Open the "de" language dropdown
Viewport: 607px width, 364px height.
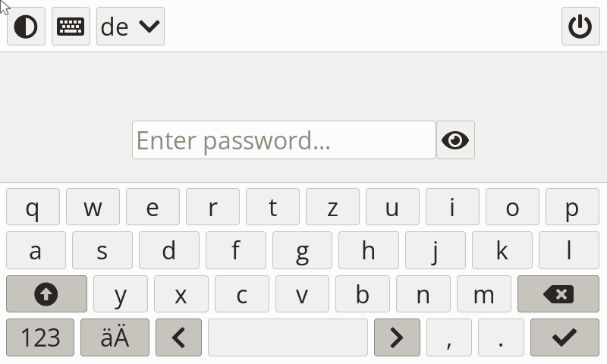point(131,27)
